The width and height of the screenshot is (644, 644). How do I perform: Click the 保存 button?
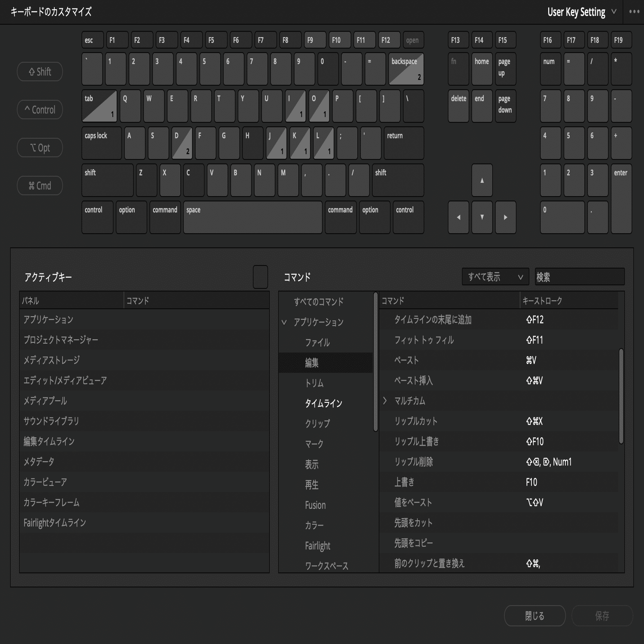602,615
